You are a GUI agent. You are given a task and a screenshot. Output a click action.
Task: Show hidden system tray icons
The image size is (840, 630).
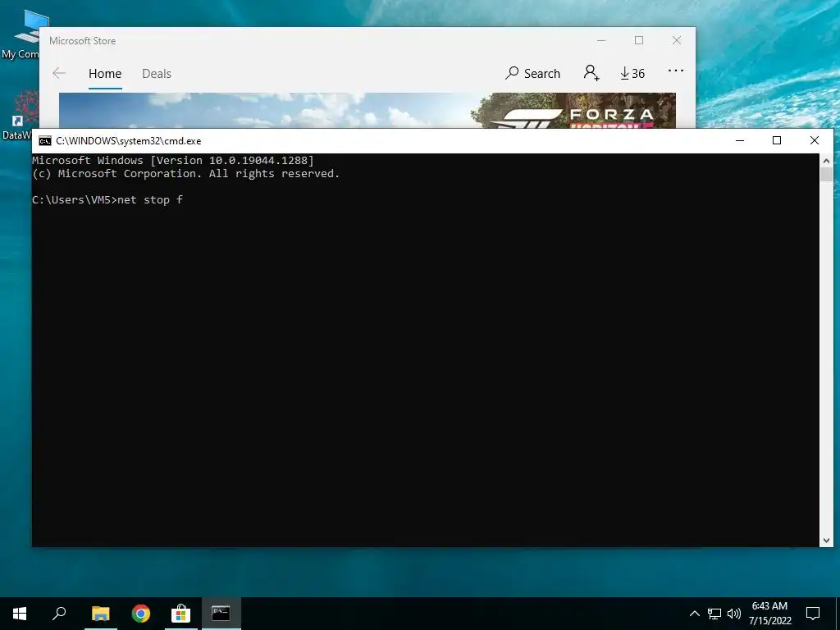coord(694,614)
